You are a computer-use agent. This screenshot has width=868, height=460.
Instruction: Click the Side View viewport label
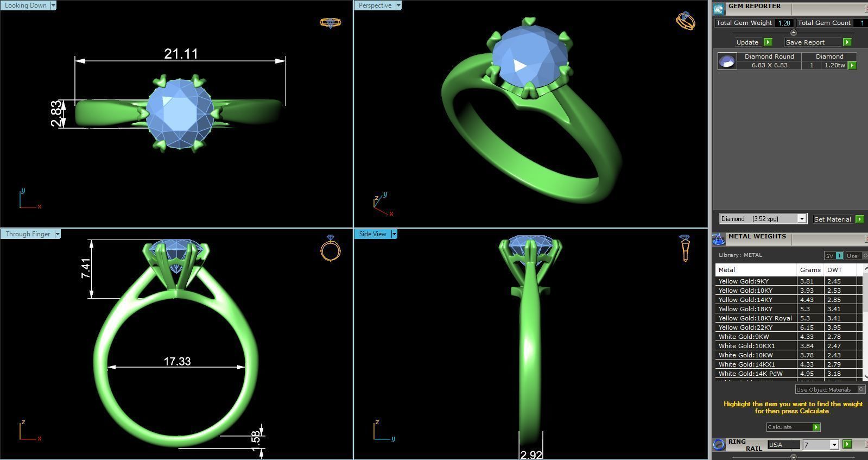[x=373, y=234]
